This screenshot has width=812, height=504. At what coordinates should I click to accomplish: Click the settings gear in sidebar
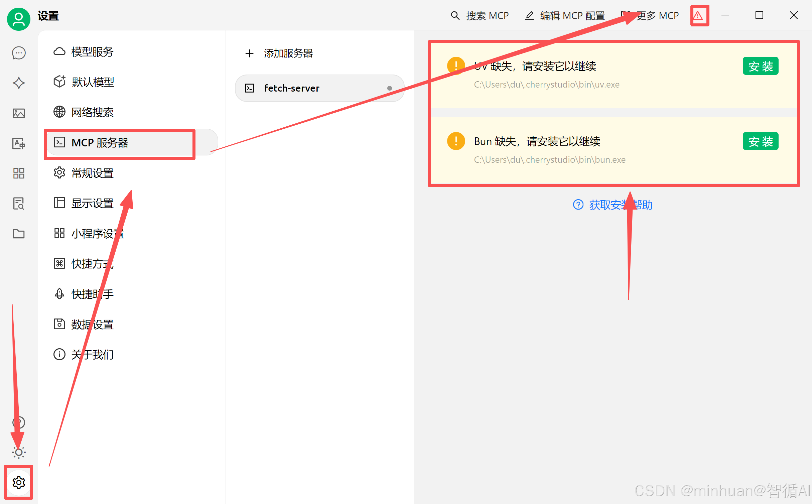click(19, 482)
